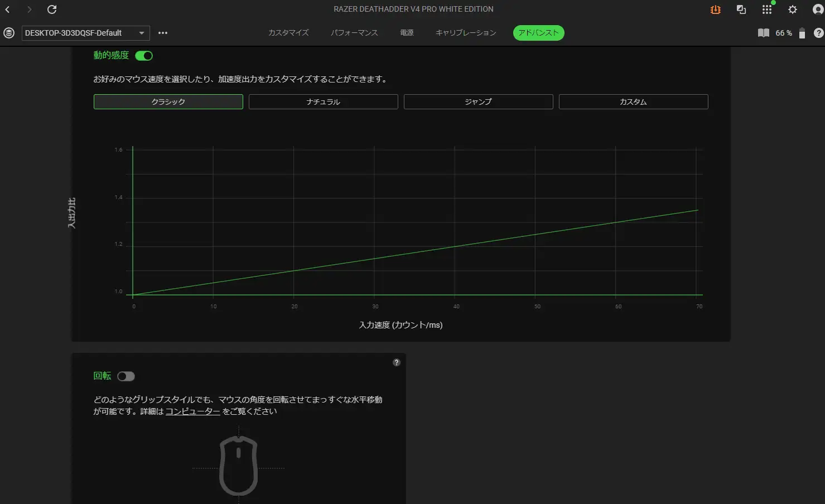Open the apps grid icon
825x504 pixels.
click(767, 9)
